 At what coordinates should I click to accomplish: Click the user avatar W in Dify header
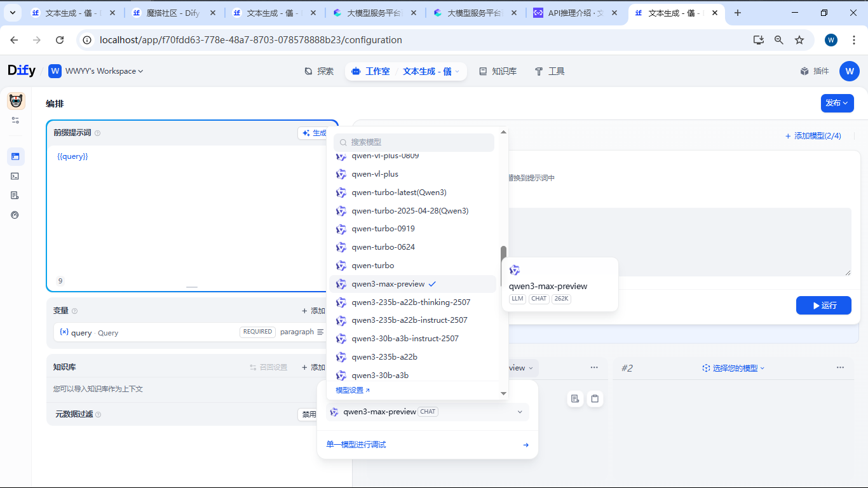(x=850, y=71)
